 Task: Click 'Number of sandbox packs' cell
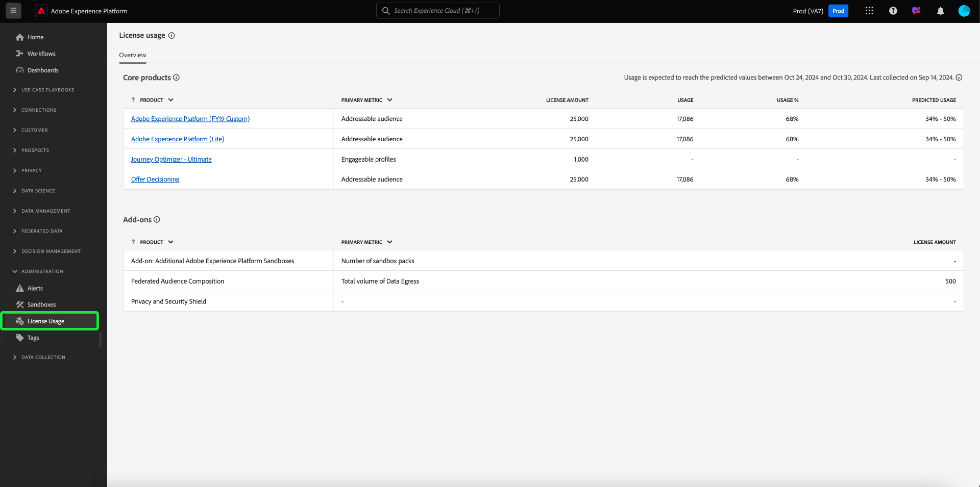pyautogui.click(x=378, y=261)
